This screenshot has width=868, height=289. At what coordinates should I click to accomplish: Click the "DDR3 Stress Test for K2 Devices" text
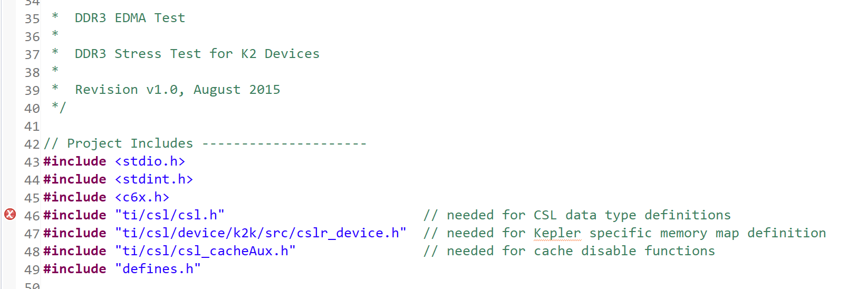[197, 54]
